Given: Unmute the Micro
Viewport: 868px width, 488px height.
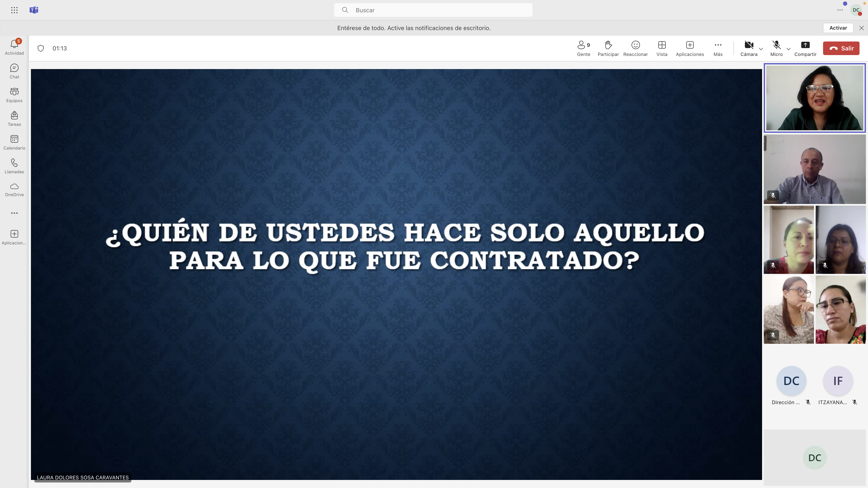Looking at the screenshot, I should click(776, 49).
